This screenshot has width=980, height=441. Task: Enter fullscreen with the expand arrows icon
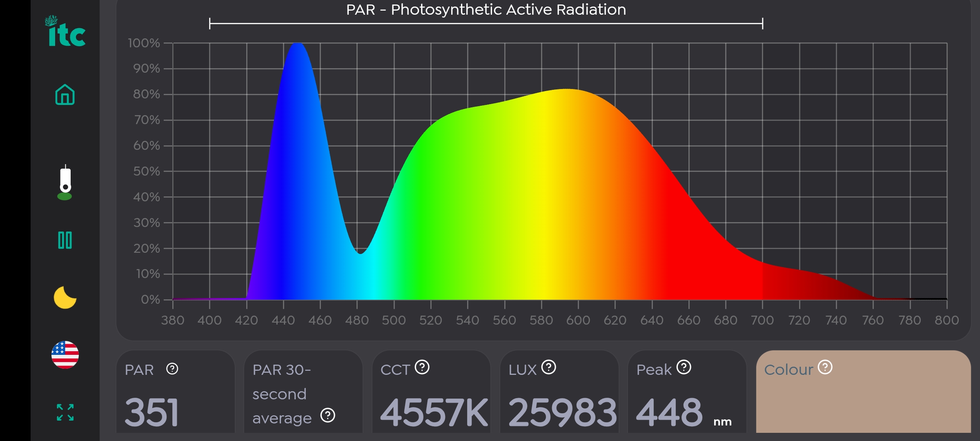65,412
